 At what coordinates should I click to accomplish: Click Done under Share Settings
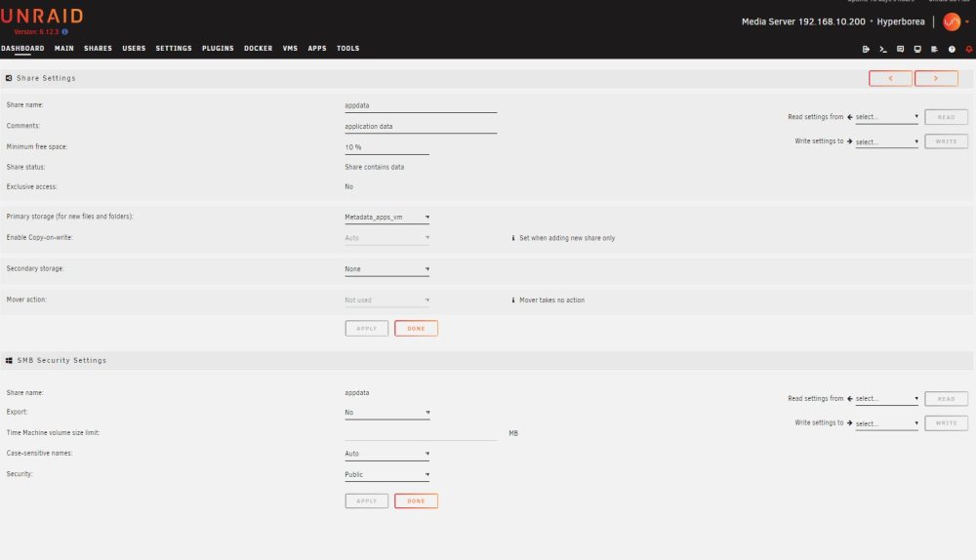pyautogui.click(x=416, y=329)
